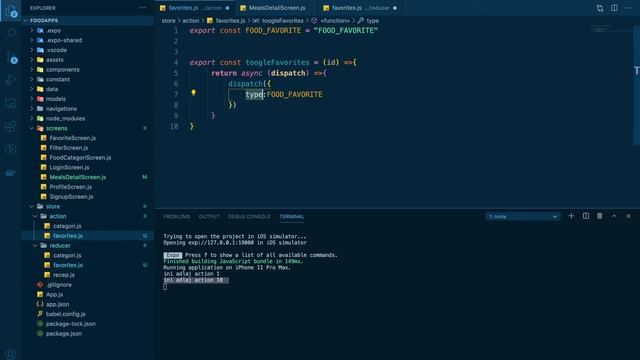This screenshot has width=640, height=360.
Task: Switch to the MealsDetailScreen.js tab
Action: [x=276, y=8]
